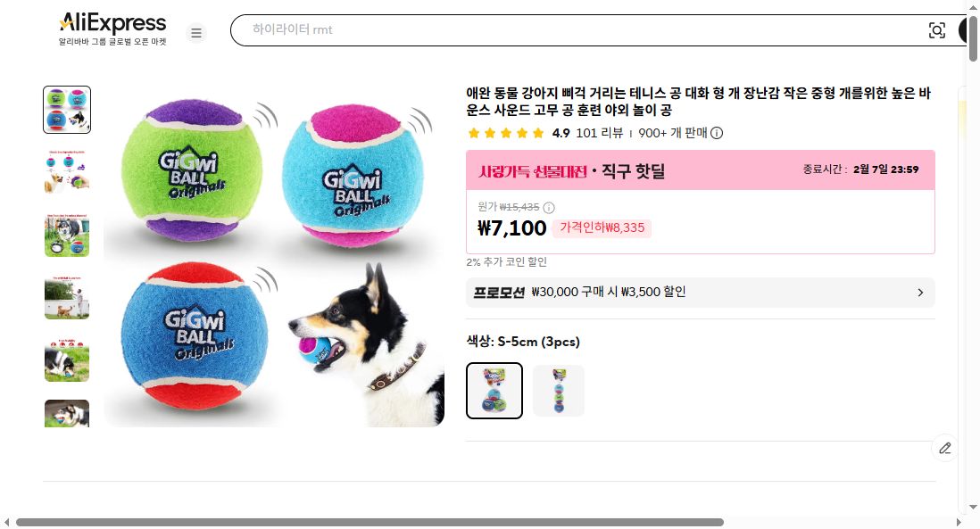Click the pink hot deal banner
This screenshot has height=529, width=980.
[700, 169]
